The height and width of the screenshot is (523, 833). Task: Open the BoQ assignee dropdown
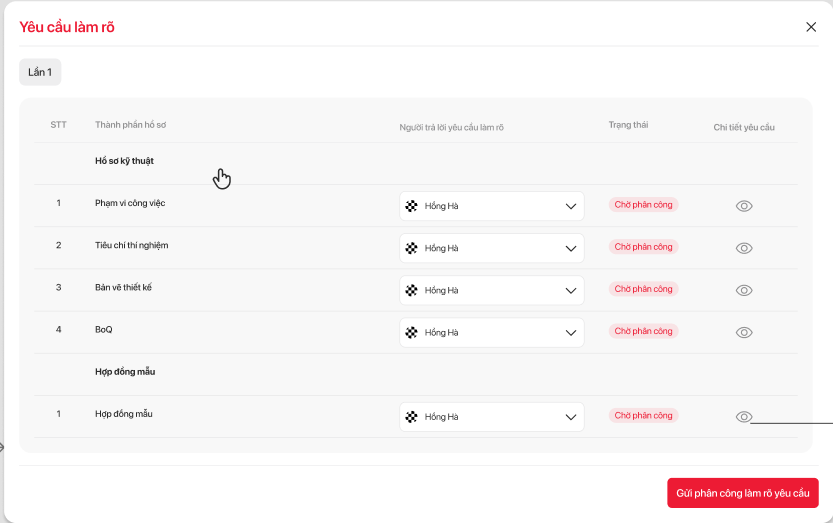(x=571, y=332)
